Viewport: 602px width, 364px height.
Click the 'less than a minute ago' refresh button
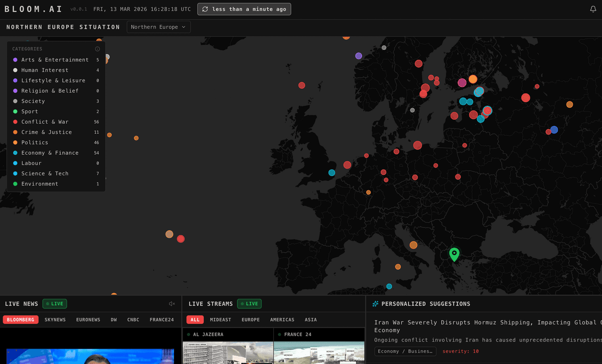[x=244, y=9]
